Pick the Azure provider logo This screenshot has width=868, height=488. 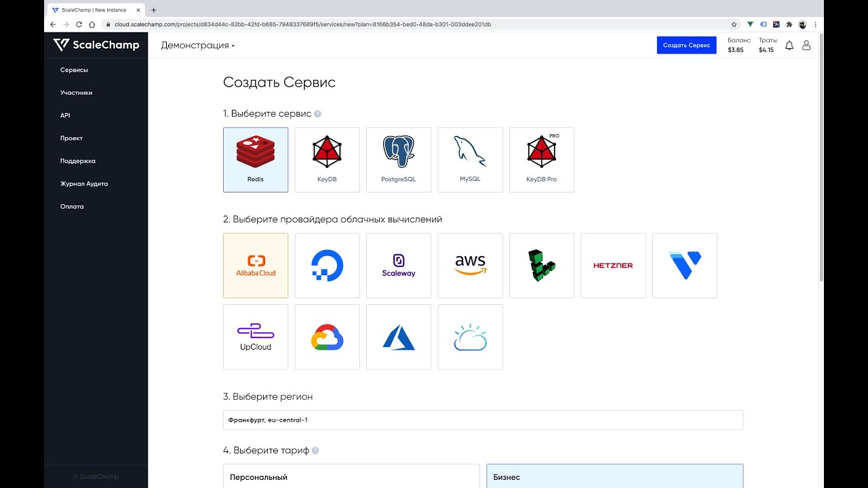pyautogui.click(x=399, y=337)
